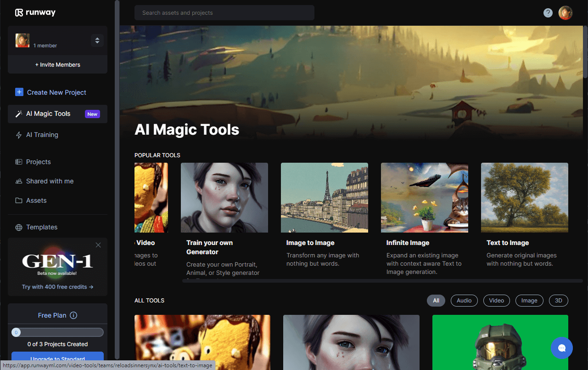Click the Free Plan label
The image size is (588, 370).
[x=52, y=315]
